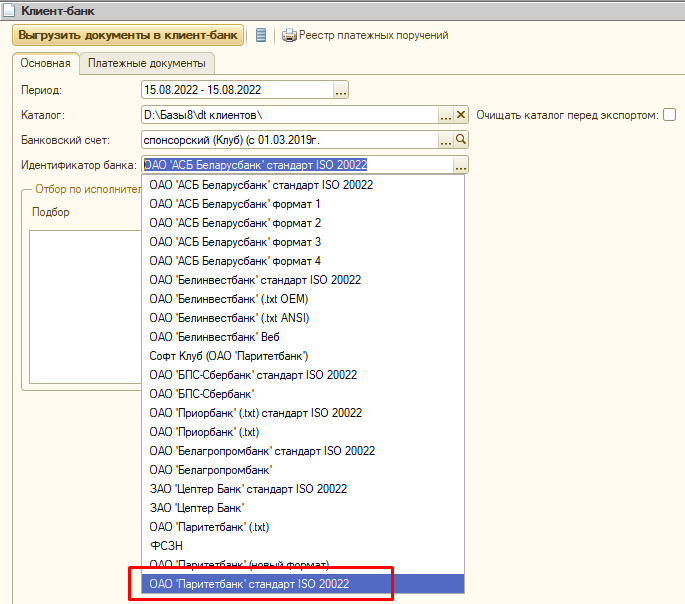Choose ОАО 'Приорбанк' (.txt) from list

[x=204, y=432]
